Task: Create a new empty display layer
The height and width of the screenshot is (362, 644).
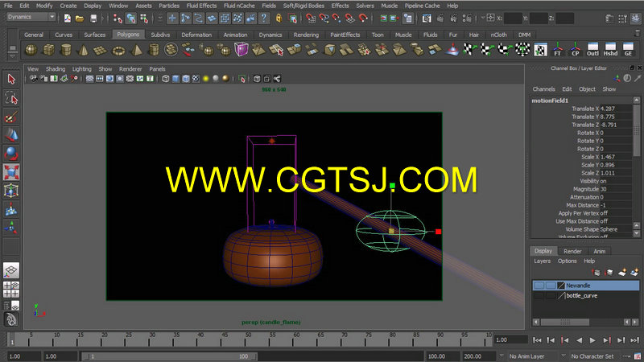Action: coord(622,272)
